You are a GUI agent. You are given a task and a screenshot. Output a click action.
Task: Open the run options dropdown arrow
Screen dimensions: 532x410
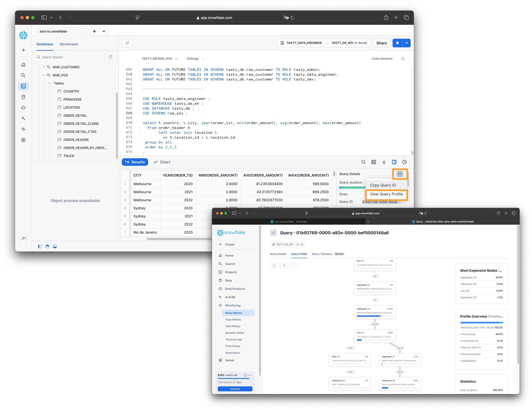point(407,43)
